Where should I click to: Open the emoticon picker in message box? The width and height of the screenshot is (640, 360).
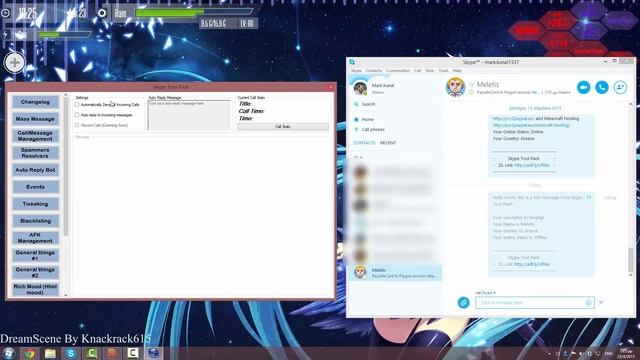(x=589, y=302)
